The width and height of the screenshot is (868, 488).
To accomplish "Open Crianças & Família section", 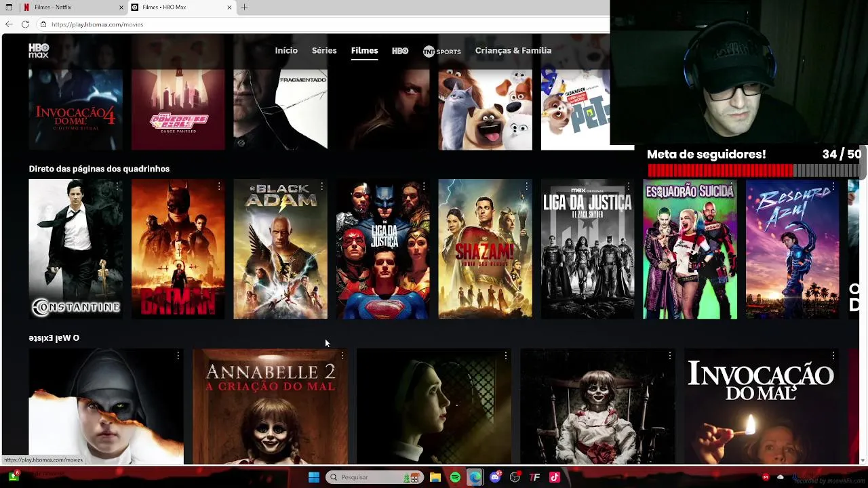I will tap(513, 51).
